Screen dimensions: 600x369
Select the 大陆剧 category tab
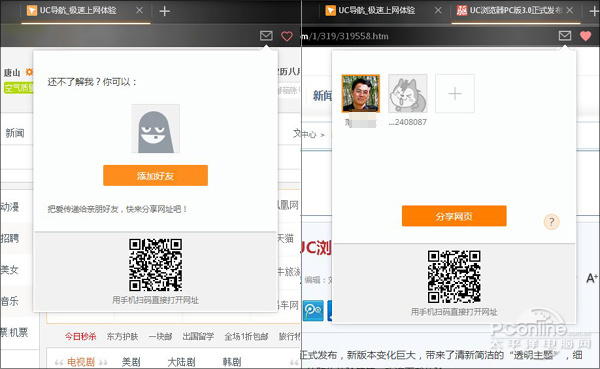pyautogui.click(x=181, y=362)
